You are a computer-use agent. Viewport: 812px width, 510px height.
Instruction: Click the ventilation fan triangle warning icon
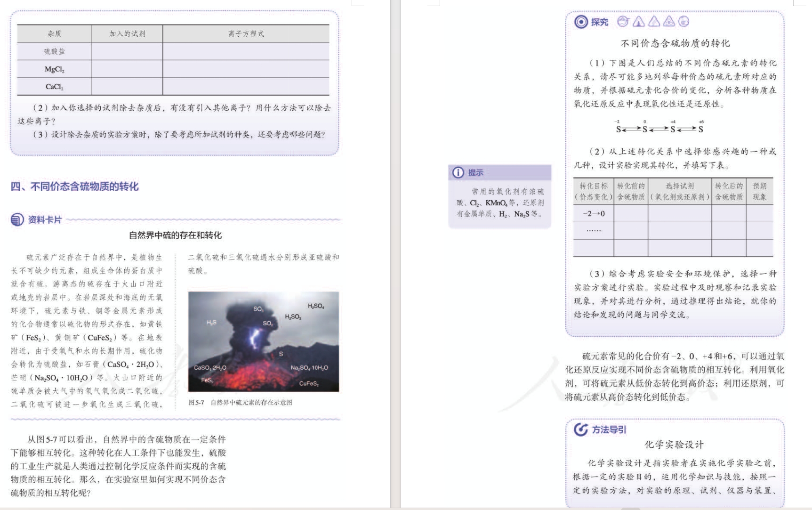pyautogui.click(x=669, y=21)
